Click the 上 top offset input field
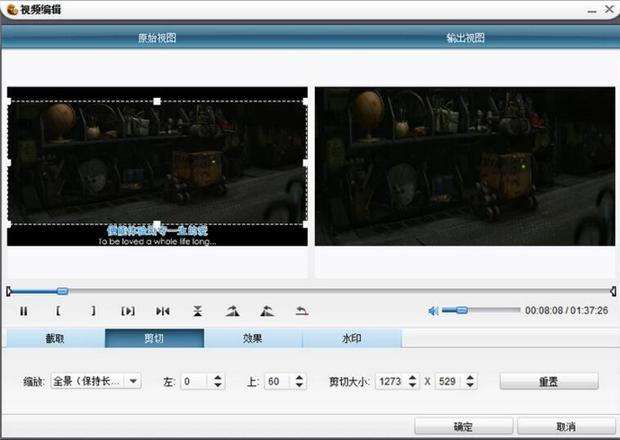 click(279, 381)
